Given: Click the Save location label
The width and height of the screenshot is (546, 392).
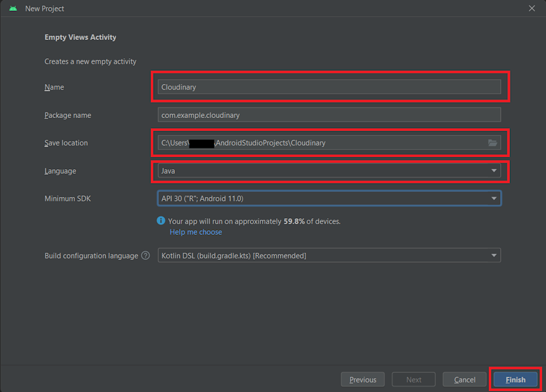Looking at the screenshot, I should coord(66,143).
